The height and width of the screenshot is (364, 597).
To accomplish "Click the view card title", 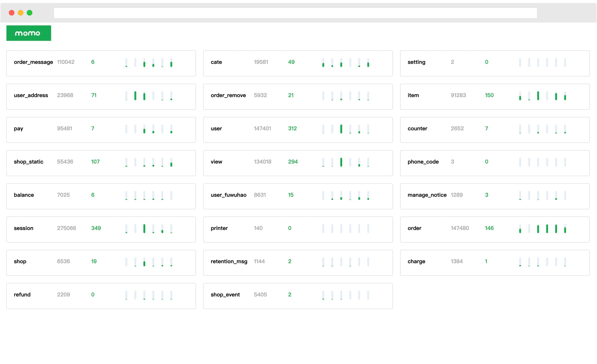I will [x=216, y=162].
